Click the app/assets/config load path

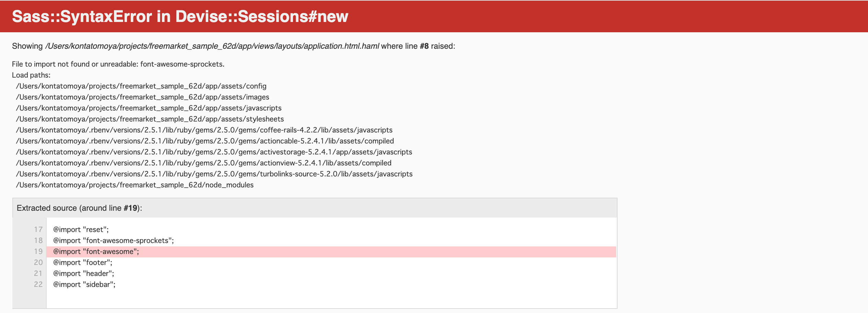pyautogui.click(x=141, y=86)
